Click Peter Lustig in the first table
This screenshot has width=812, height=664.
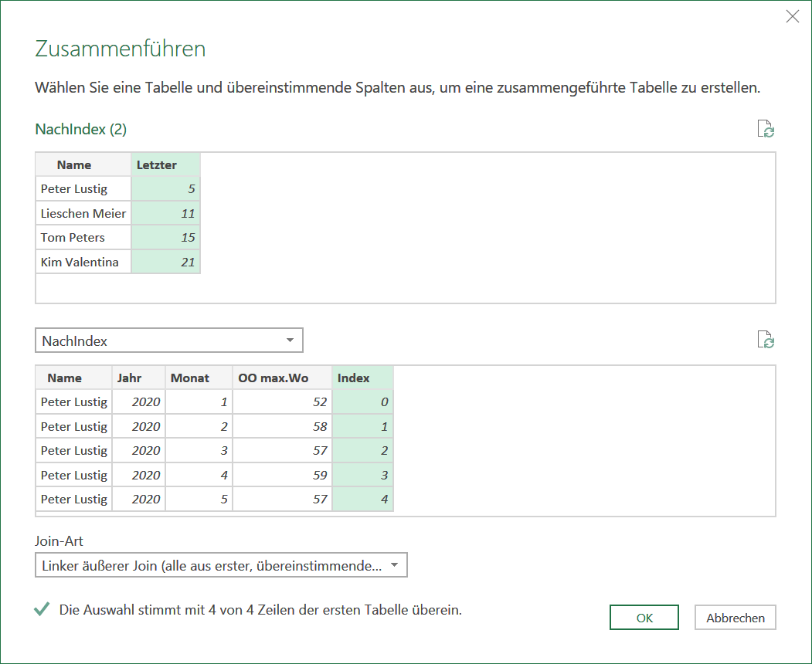coord(83,189)
